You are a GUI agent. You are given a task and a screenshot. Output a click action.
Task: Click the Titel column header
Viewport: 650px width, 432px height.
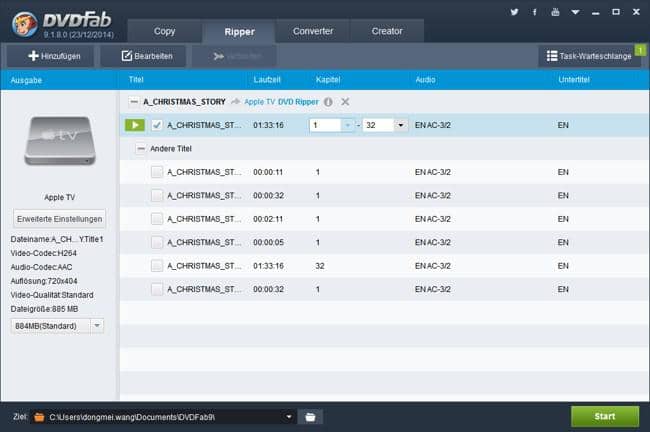[136, 80]
